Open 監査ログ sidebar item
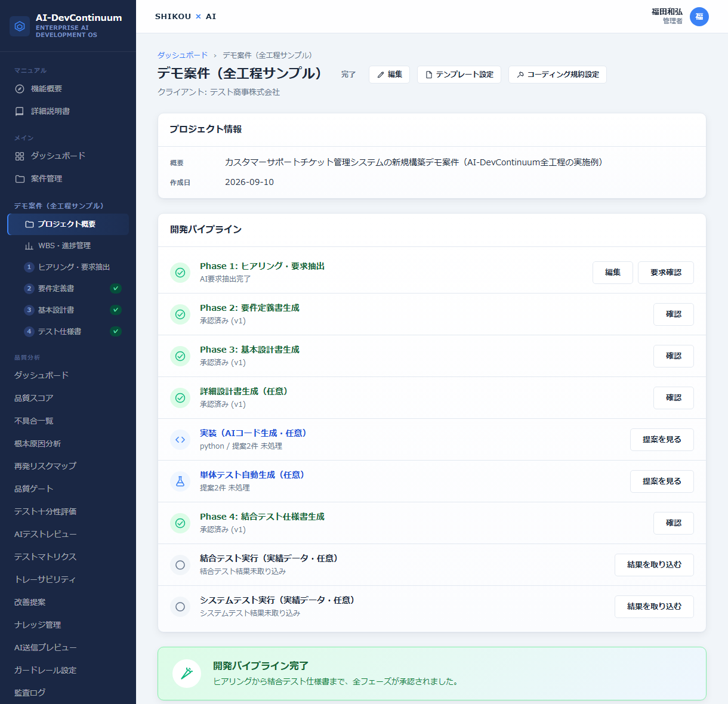Viewport: 728px width, 704px height. coord(68,693)
